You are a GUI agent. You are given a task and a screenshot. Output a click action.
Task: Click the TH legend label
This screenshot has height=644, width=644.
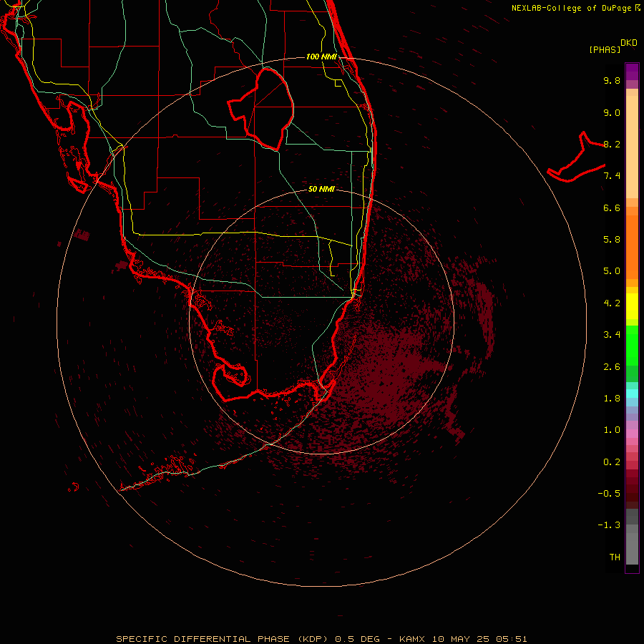[x=615, y=557]
